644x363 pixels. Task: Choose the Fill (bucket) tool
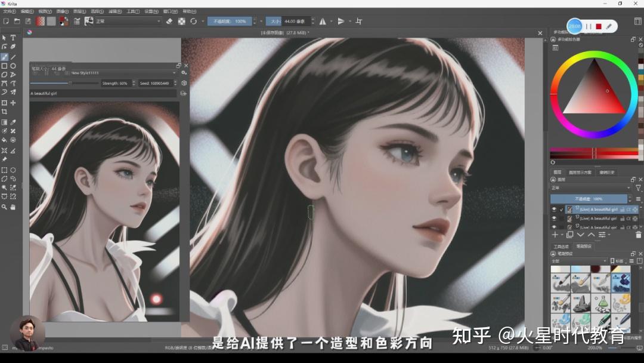pyautogui.click(x=5, y=139)
